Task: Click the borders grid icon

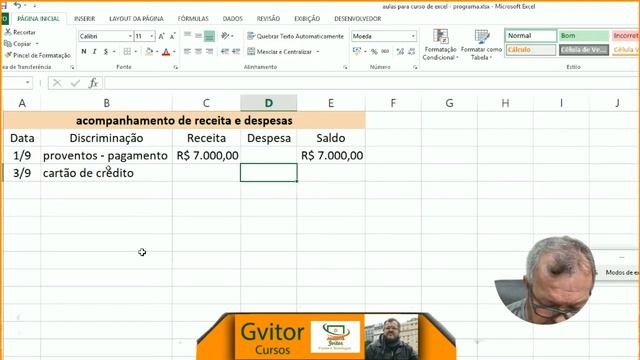Action: tap(127, 51)
